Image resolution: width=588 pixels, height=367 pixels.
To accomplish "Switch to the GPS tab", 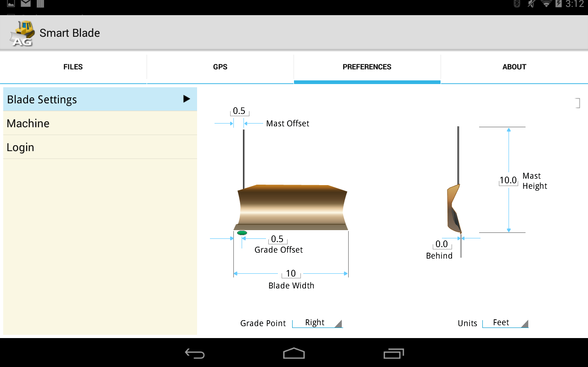I will point(220,67).
